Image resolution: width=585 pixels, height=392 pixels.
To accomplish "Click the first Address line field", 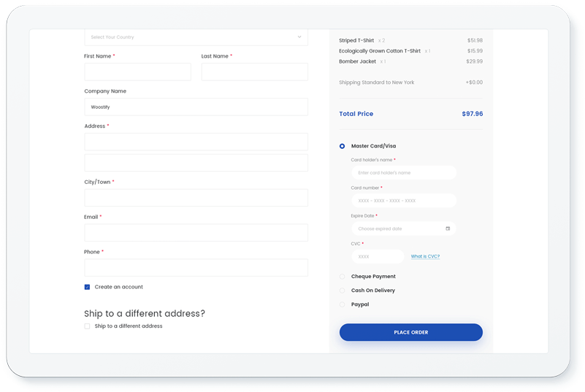I will (x=196, y=142).
